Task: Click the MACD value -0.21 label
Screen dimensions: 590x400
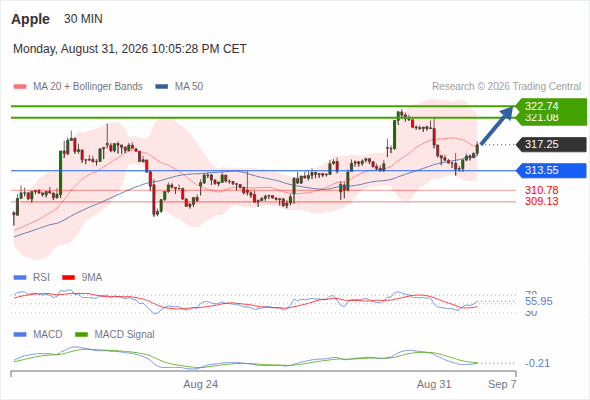Action: click(537, 363)
